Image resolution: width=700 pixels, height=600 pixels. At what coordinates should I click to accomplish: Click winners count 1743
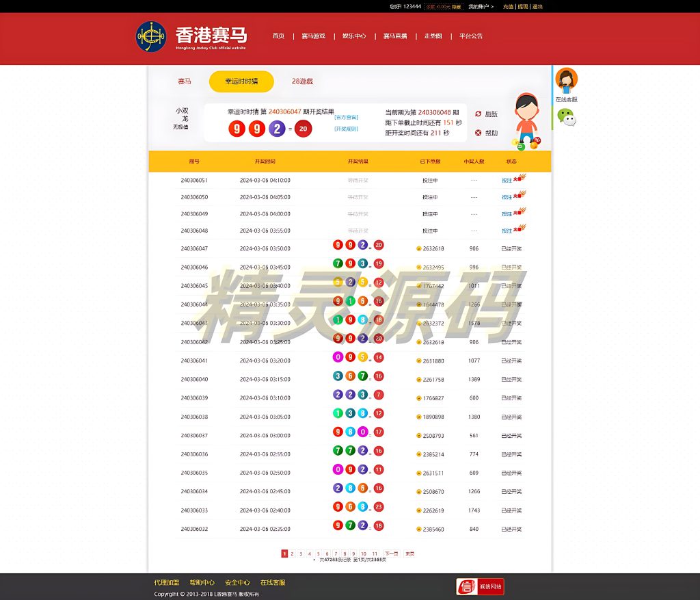click(x=474, y=510)
